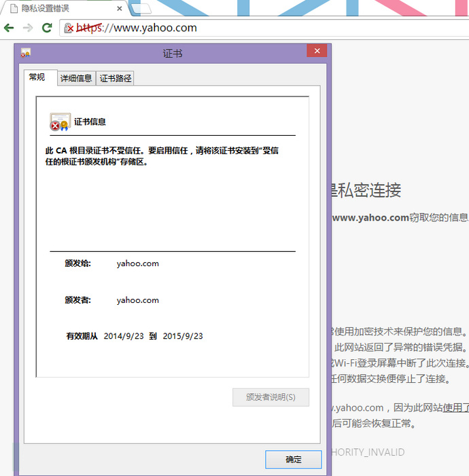Click the invalid certificate icon beside 证书信息
This screenshot has height=476, width=469.
tap(60, 122)
